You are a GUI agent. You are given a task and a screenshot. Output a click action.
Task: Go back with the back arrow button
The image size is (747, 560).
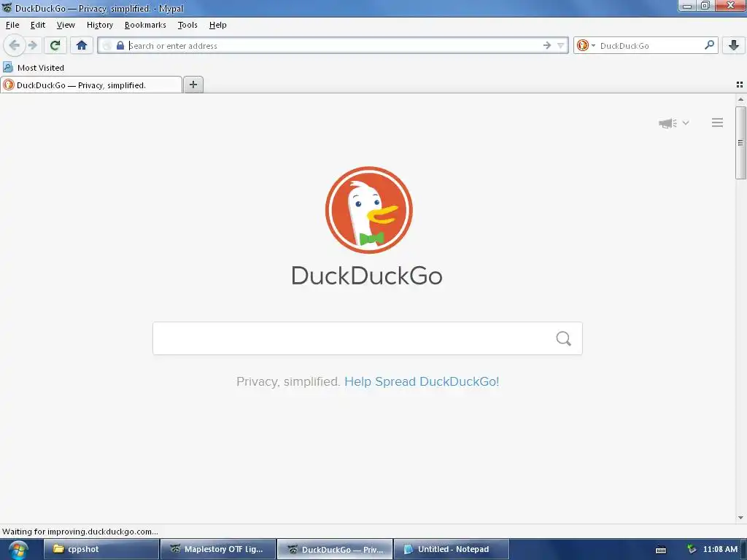point(15,45)
